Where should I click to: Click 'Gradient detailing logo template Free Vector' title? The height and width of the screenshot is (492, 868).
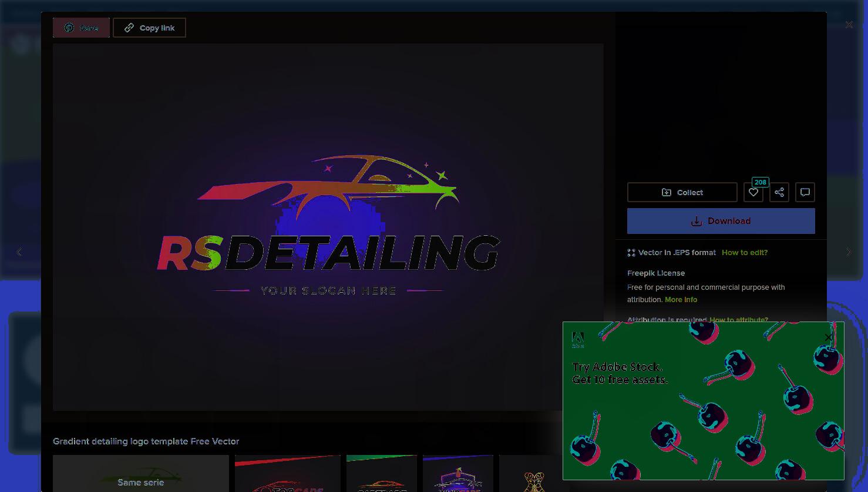coord(146,441)
